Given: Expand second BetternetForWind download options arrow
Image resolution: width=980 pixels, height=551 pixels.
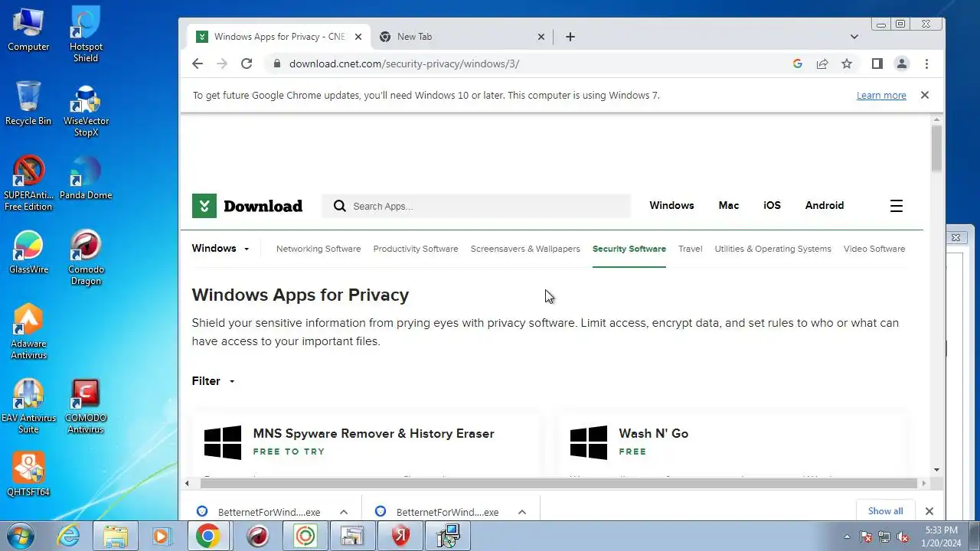Looking at the screenshot, I should pyautogui.click(x=522, y=512).
